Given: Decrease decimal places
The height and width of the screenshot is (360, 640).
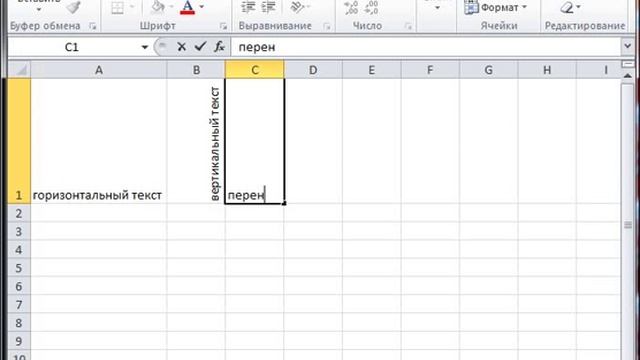Looking at the screenshot, I should pyautogui.click(x=371, y=7).
